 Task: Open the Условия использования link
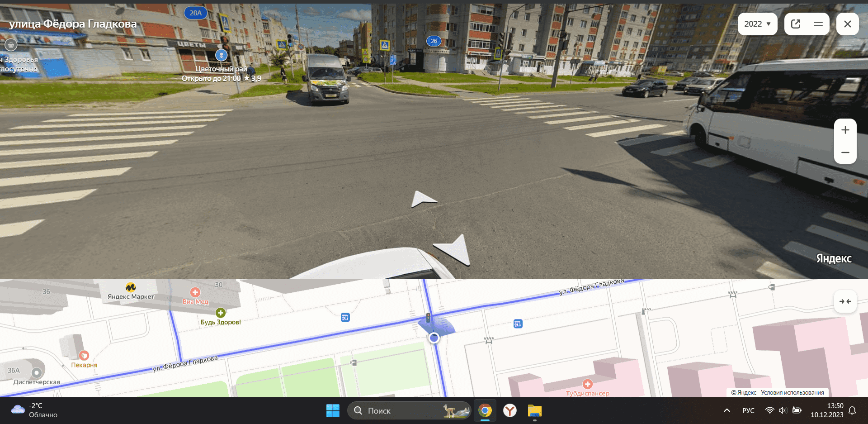792,392
